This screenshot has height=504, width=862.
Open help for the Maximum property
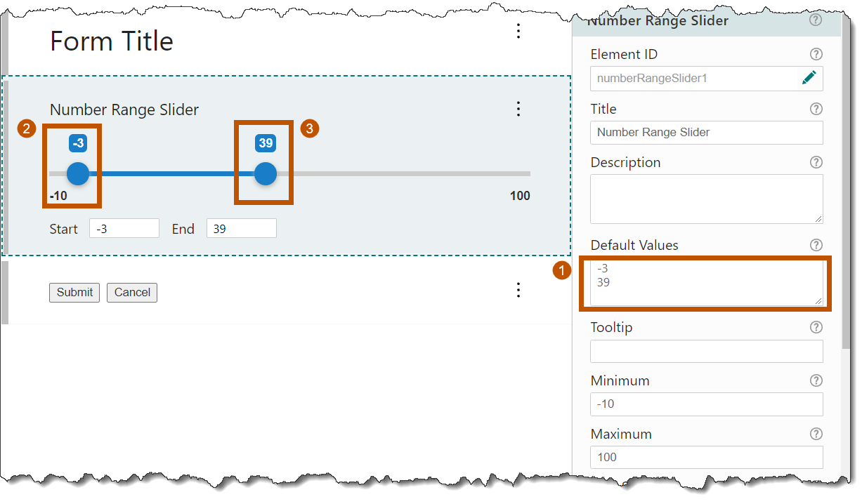pyautogui.click(x=816, y=434)
